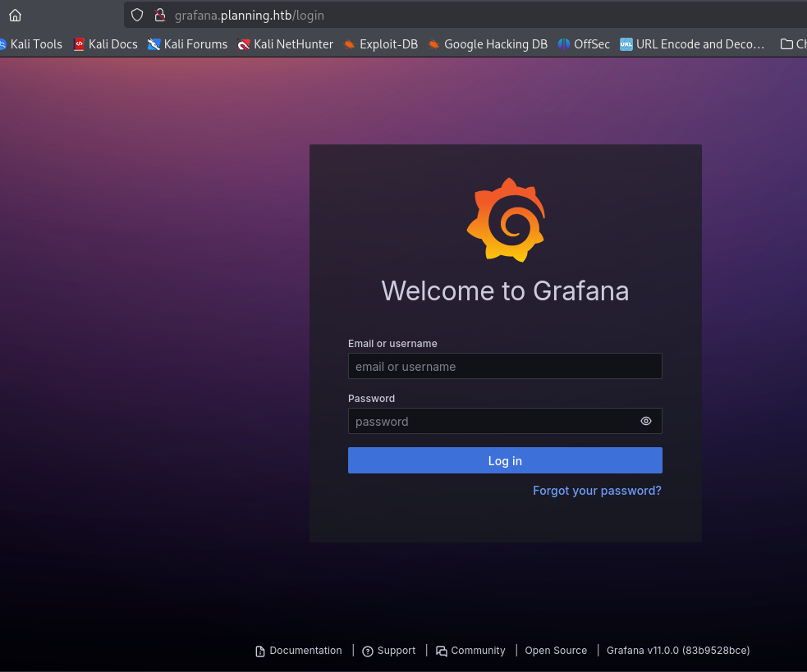Image resolution: width=807 pixels, height=672 pixels.
Task: Open the Community footer link
Action: click(x=470, y=651)
